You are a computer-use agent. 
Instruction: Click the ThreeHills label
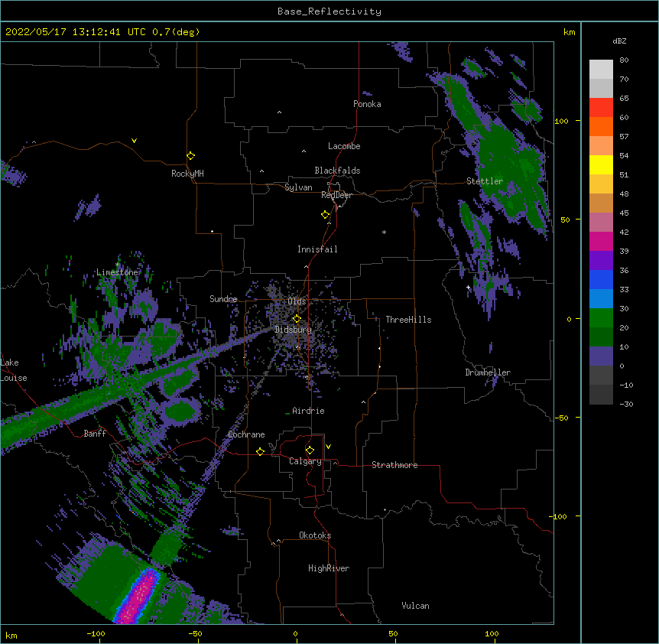[x=408, y=320]
